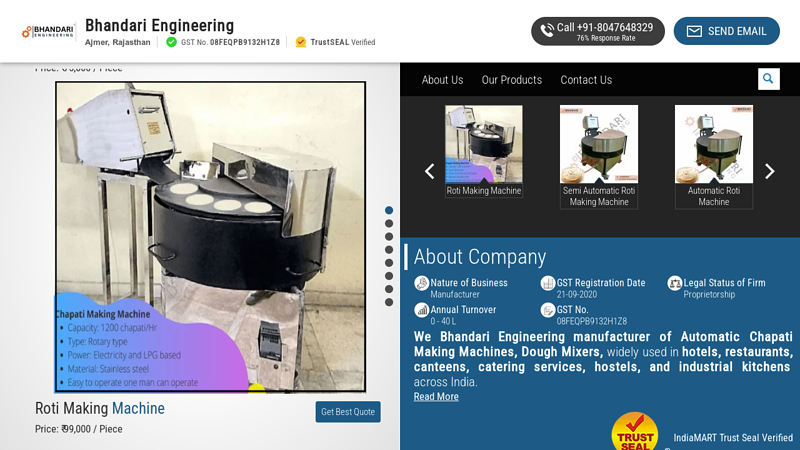Screen dimensions: 800x450
Task: Open the Contact Us menu item
Action: [x=586, y=80]
